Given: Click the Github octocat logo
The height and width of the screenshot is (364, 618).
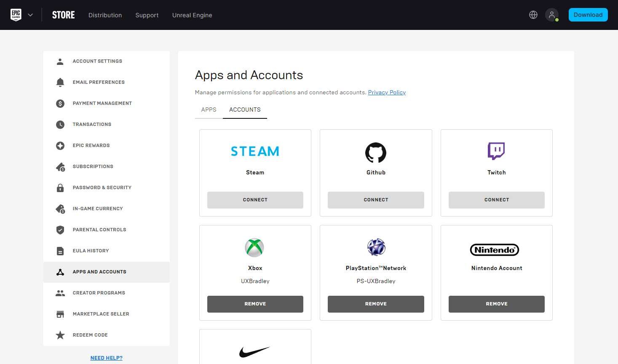Looking at the screenshot, I should tap(376, 153).
